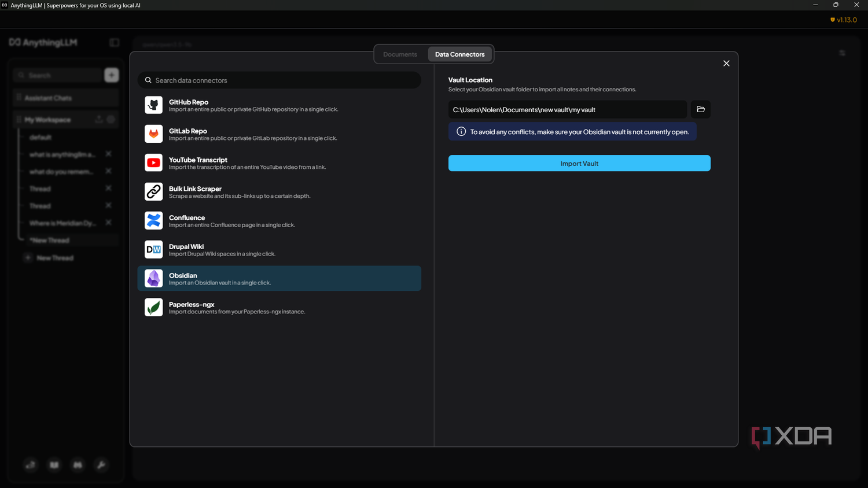Click the AnythingLLM logo in sidebar

click(x=43, y=42)
